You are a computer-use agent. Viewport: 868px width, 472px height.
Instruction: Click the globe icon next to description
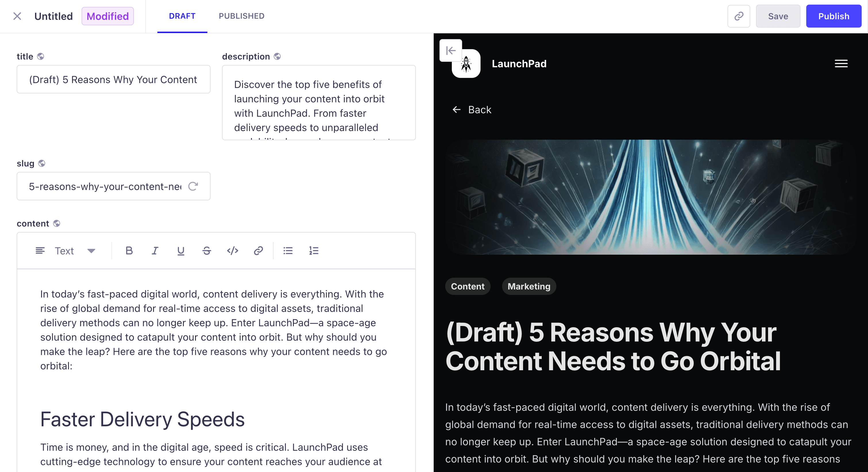point(277,56)
